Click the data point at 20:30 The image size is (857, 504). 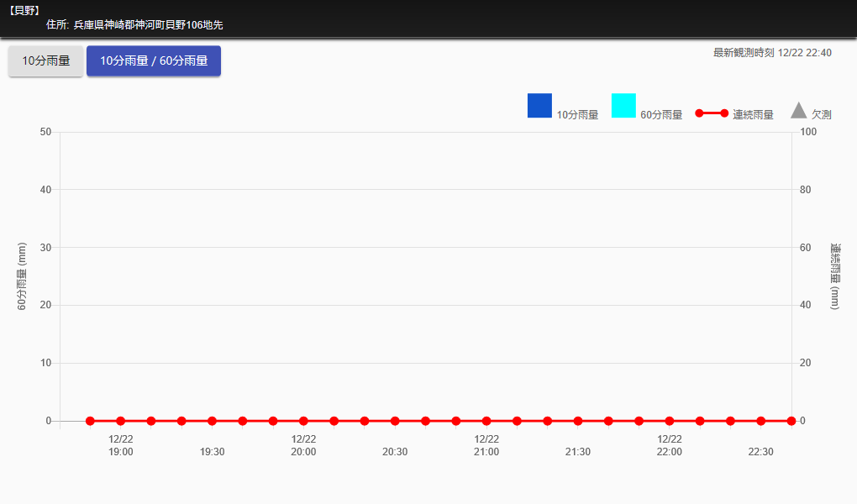coord(395,421)
